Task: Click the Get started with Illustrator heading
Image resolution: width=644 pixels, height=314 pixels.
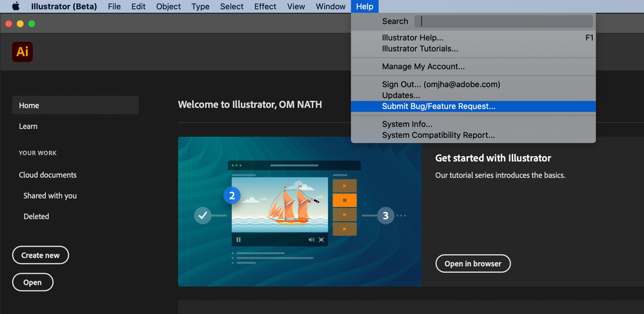Action: [493, 158]
